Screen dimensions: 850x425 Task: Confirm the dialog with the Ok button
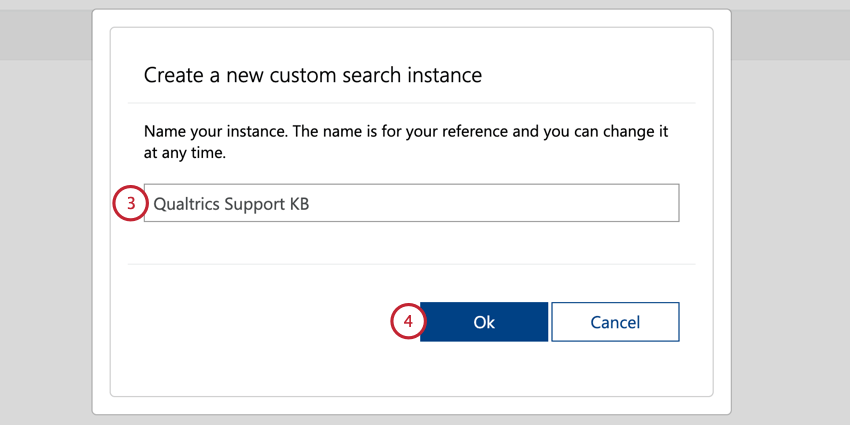pos(484,322)
